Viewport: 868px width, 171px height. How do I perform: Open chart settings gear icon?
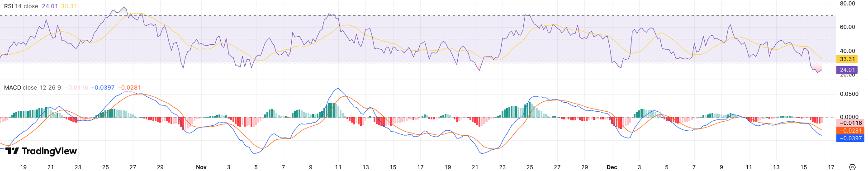point(852,167)
